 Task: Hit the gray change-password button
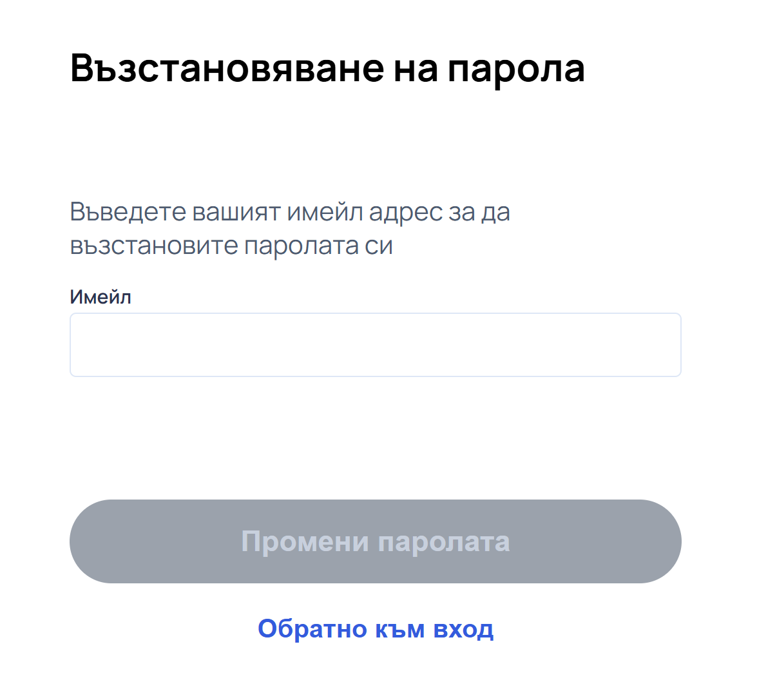click(x=375, y=541)
